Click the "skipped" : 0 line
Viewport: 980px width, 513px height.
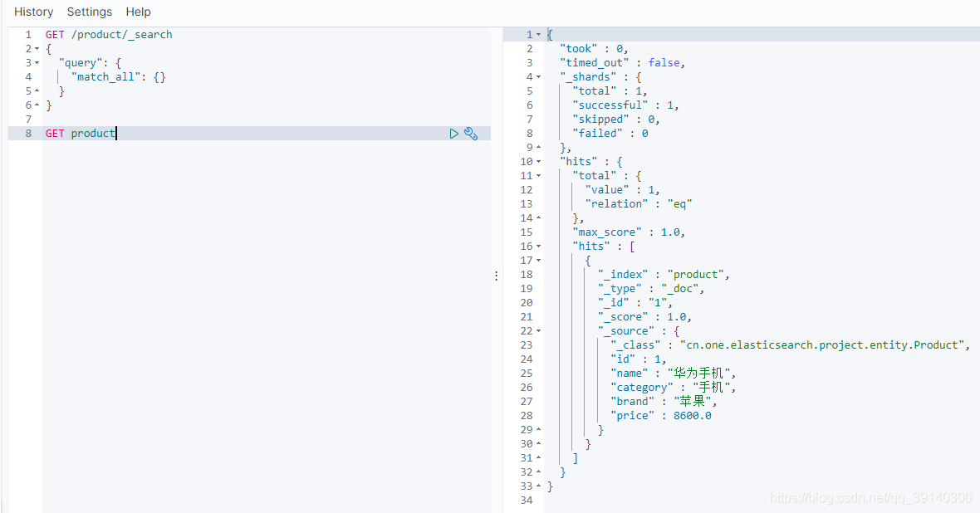click(x=616, y=120)
